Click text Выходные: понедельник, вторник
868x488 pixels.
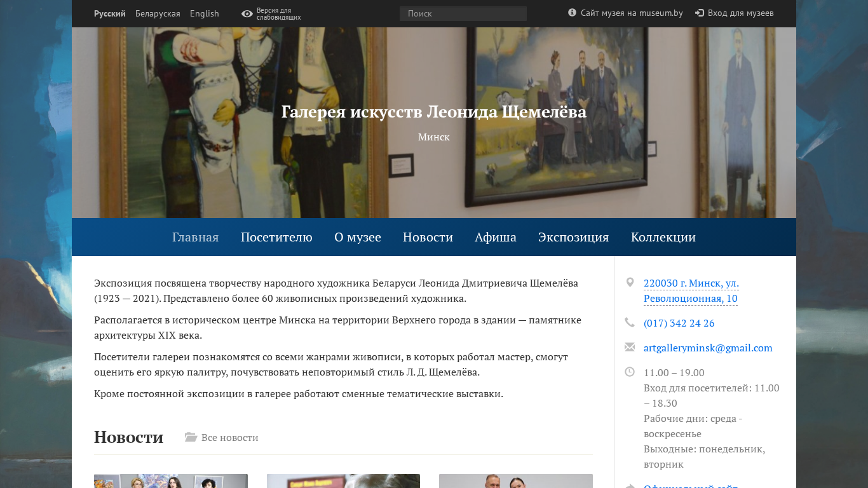click(705, 456)
